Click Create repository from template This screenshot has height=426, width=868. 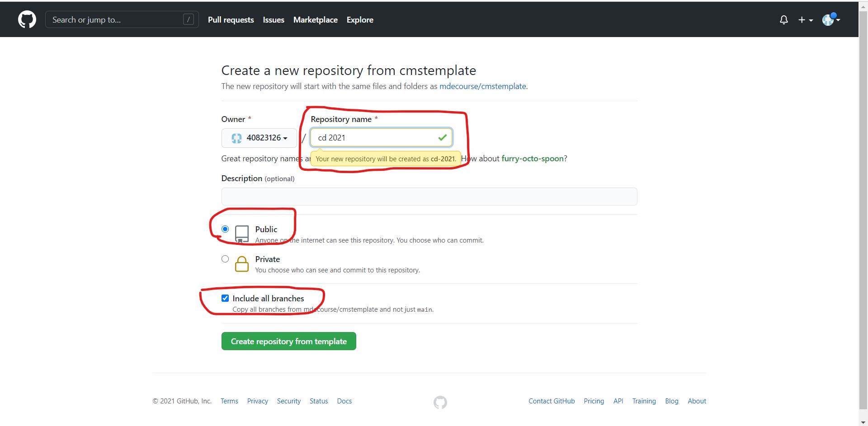(x=289, y=341)
